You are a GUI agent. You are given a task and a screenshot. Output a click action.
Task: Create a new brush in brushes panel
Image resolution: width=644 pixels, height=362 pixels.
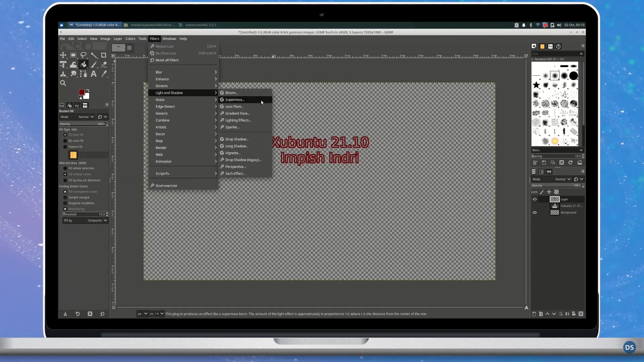[544, 163]
